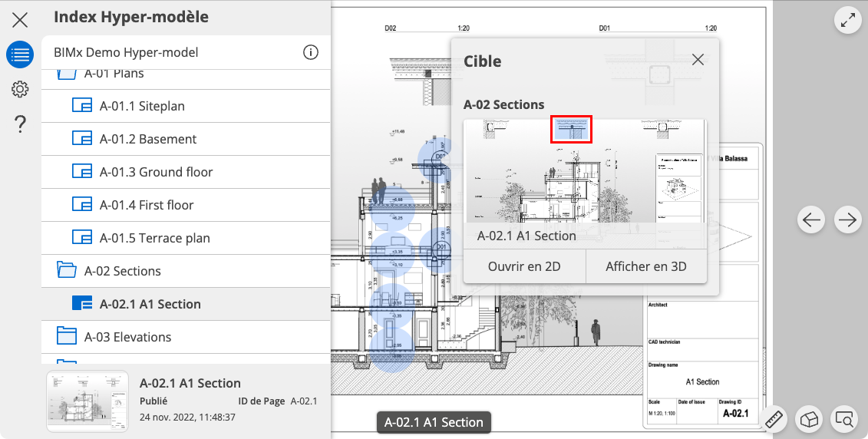Click the BIMx Demo Hyper-model title

coord(126,53)
